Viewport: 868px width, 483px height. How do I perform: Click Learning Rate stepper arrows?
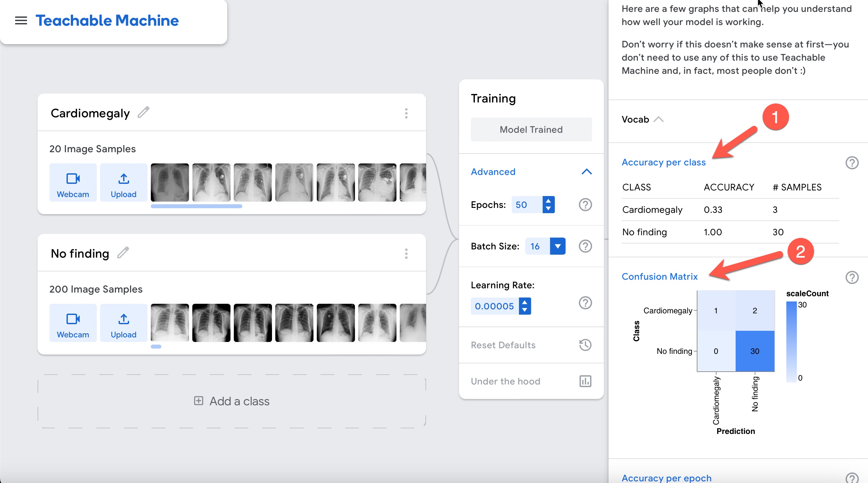(x=525, y=306)
